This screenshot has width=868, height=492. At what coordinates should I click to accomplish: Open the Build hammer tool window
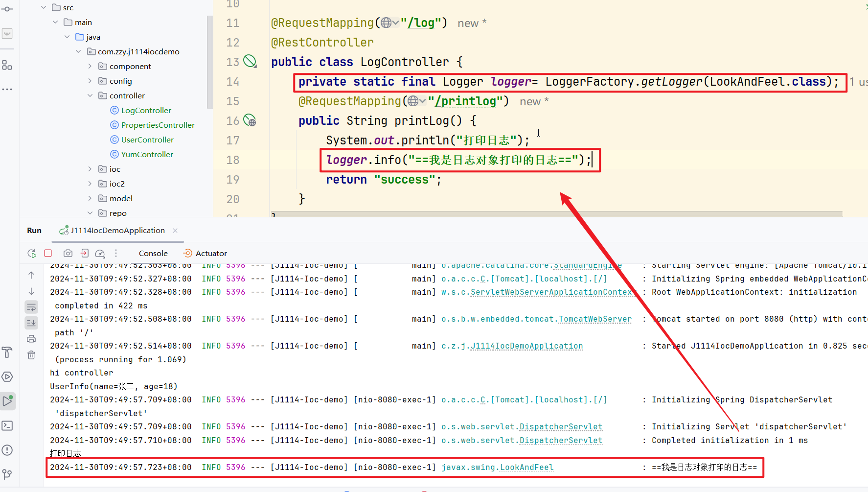(7, 352)
